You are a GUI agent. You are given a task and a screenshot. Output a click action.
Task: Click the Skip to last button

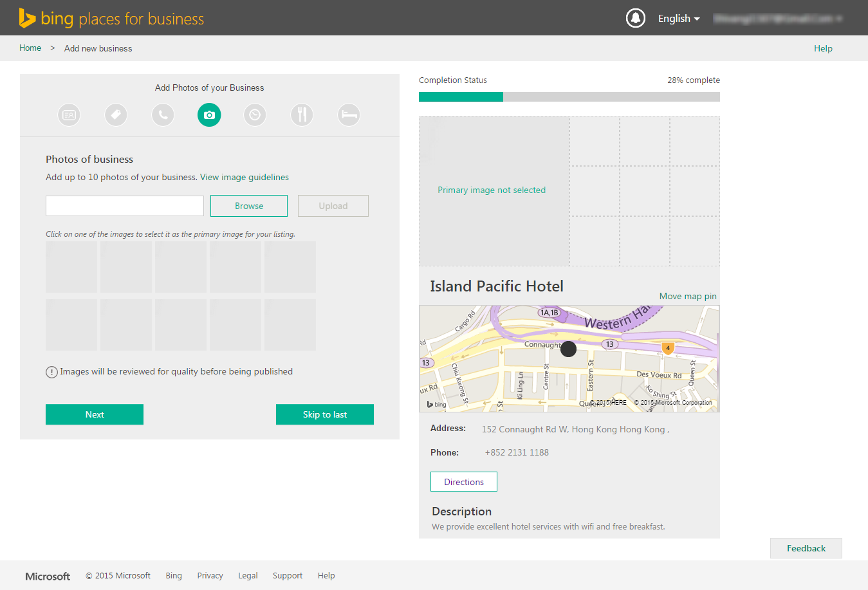(325, 414)
